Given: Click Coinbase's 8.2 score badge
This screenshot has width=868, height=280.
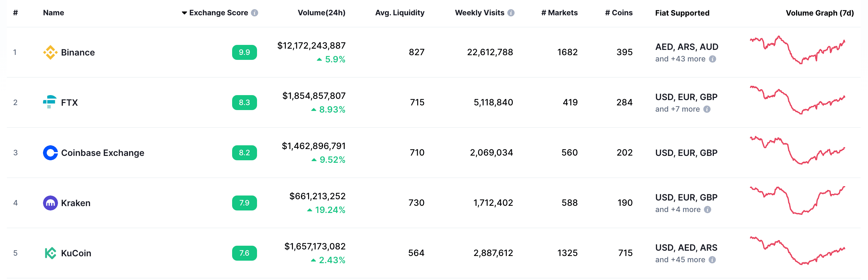Looking at the screenshot, I should coord(244,153).
